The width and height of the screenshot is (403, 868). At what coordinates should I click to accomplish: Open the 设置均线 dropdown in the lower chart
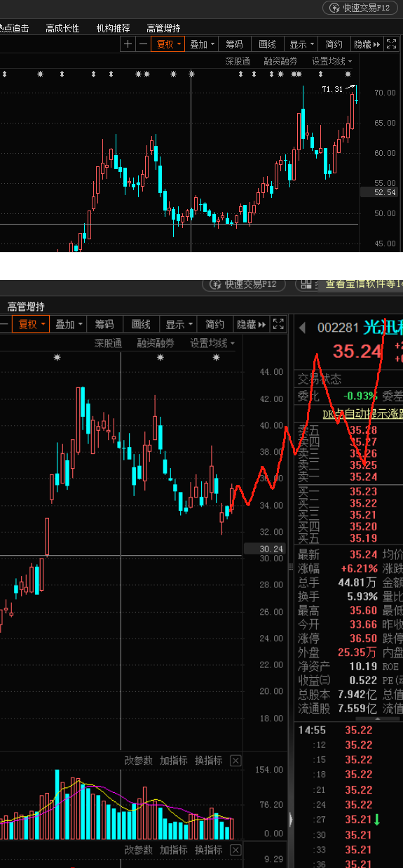click(212, 343)
